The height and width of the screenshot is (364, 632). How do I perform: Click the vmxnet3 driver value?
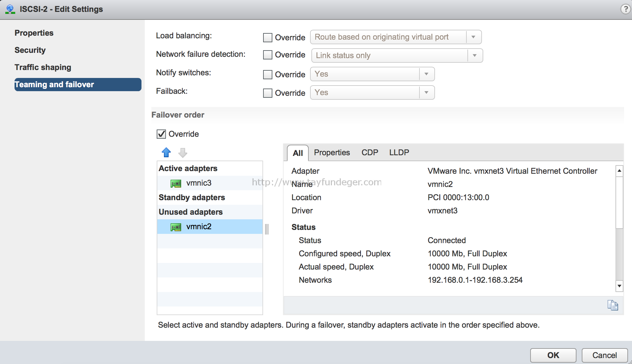click(x=443, y=211)
